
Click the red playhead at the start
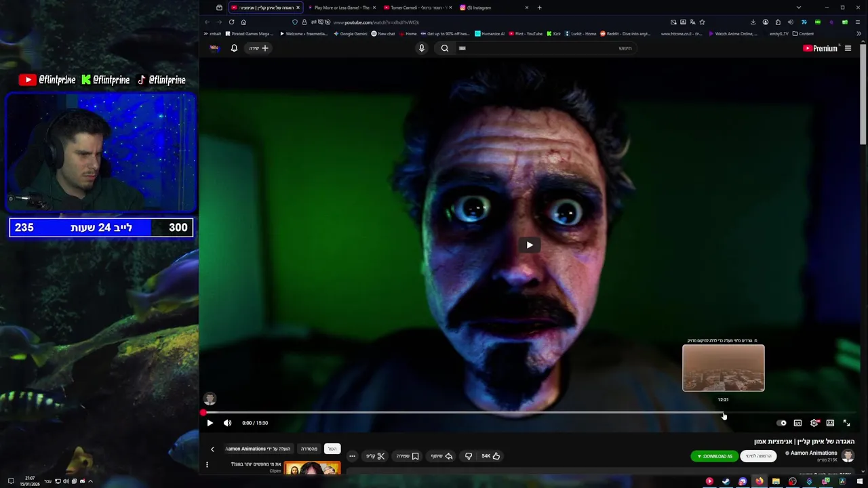coord(203,412)
